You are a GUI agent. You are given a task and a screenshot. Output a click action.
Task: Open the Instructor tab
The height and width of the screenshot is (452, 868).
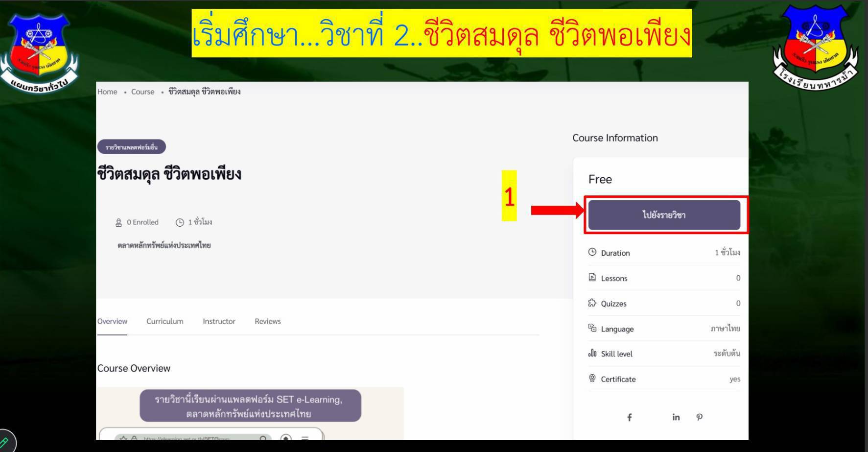(219, 321)
